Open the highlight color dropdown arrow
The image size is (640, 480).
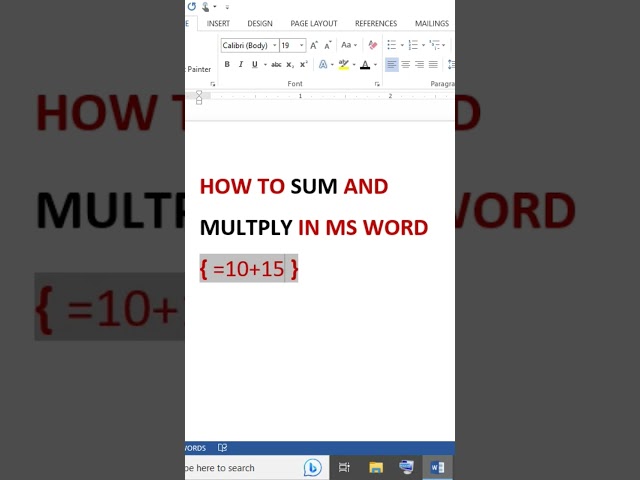pyautogui.click(x=354, y=64)
